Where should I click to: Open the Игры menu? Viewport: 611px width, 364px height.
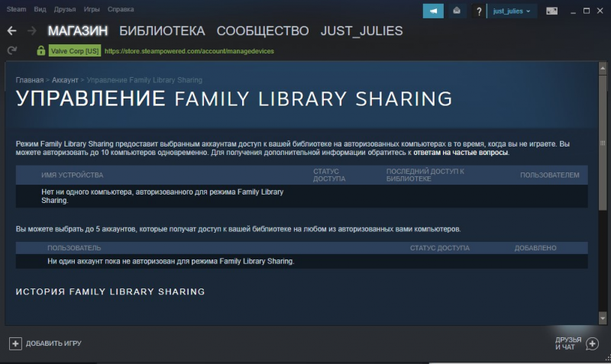pos(92,9)
